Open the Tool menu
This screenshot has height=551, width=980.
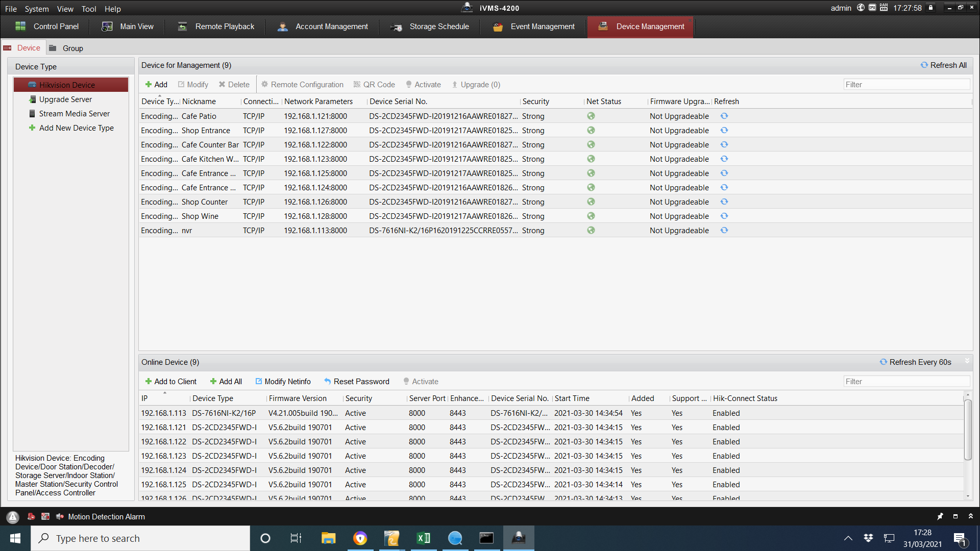click(89, 9)
